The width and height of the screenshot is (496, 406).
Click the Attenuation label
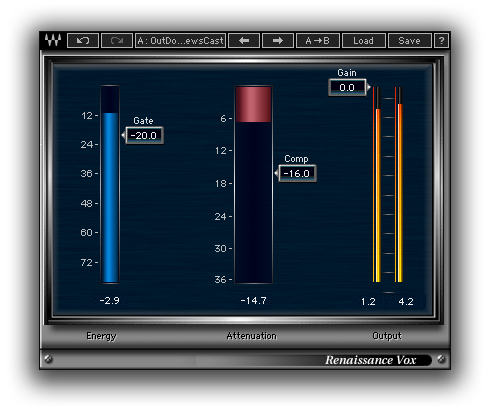[252, 336]
